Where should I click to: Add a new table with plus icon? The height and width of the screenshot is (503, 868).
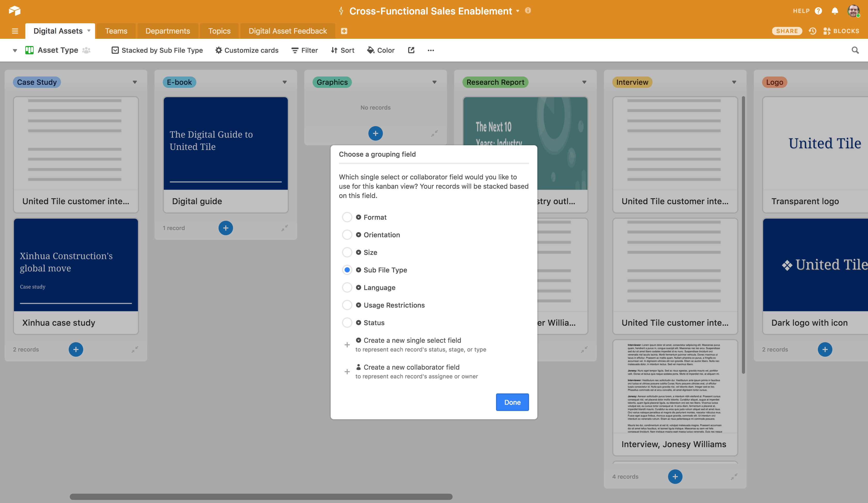[x=344, y=31]
